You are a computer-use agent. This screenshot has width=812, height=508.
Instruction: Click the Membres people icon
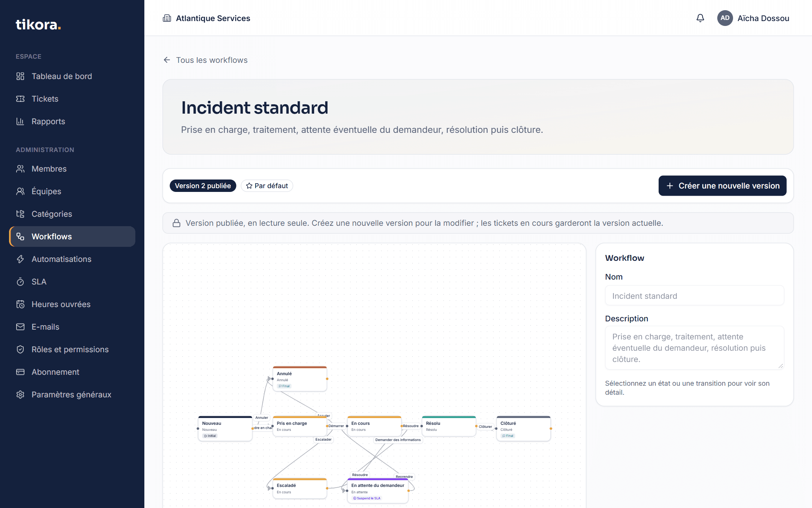click(x=20, y=169)
